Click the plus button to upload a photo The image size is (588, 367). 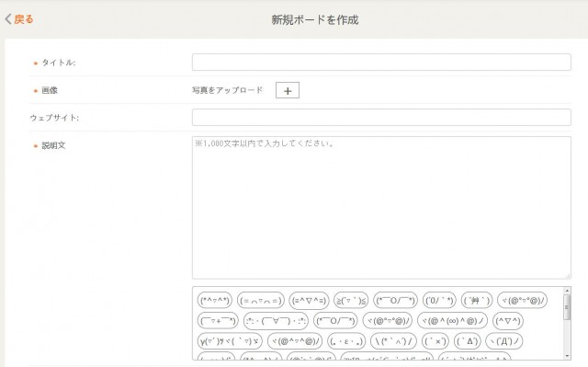[x=288, y=90]
